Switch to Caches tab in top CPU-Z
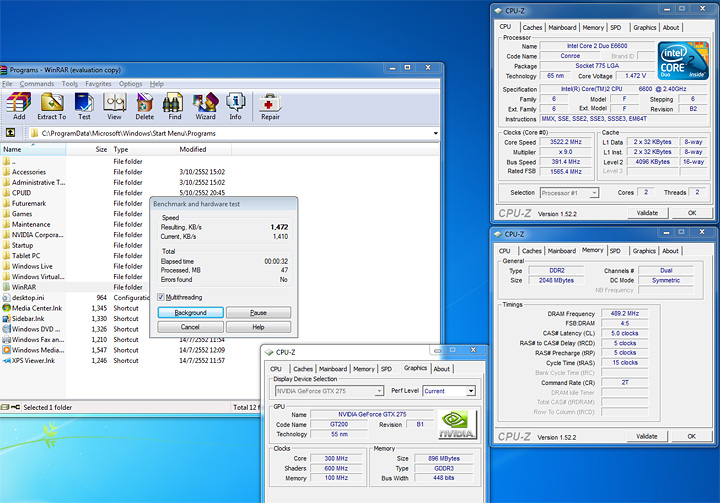This screenshot has width=720, height=503. point(532,28)
